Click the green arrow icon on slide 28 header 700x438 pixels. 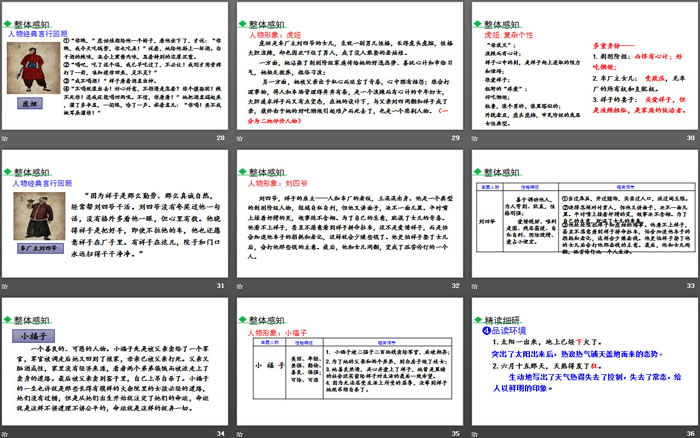[9, 22]
